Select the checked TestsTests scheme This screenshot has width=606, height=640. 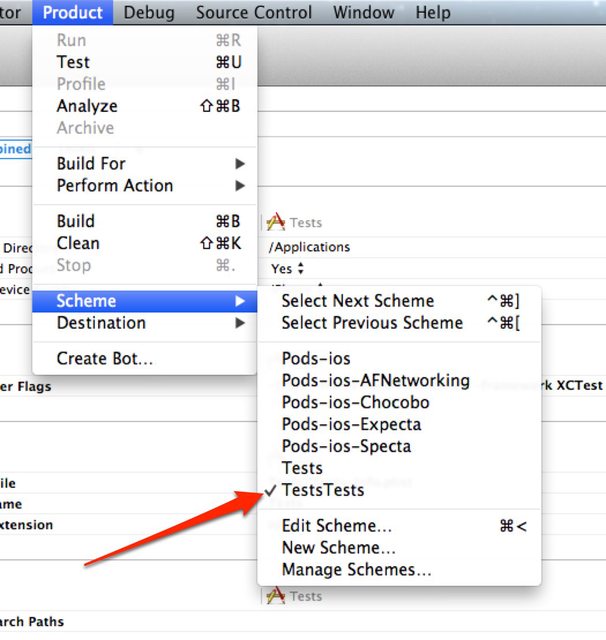[399, 490]
